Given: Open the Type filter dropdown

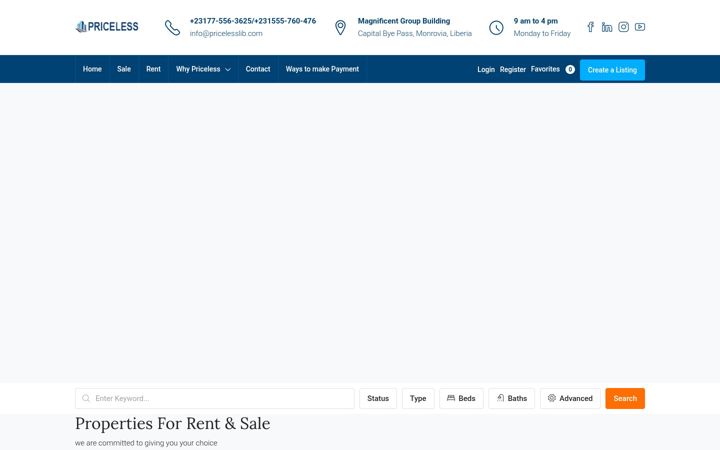Looking at the screenshot, I should point(418,399).
